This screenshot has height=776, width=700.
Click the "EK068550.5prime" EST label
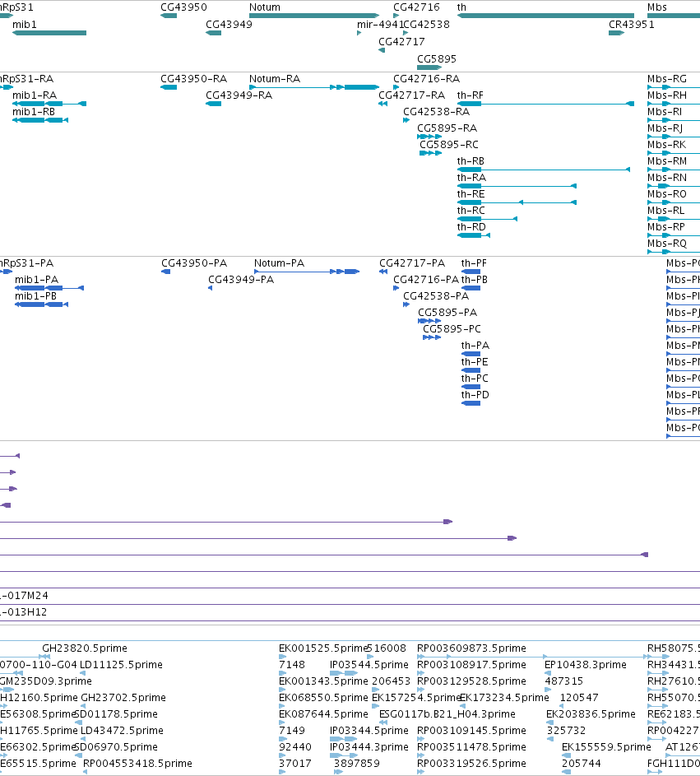click(x=323, y=698)
